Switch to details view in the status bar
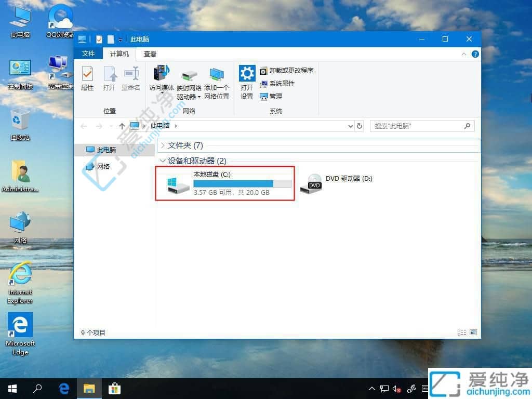This screenshot has width=532, height=399. pyautogui.click(x=461, y=332)
